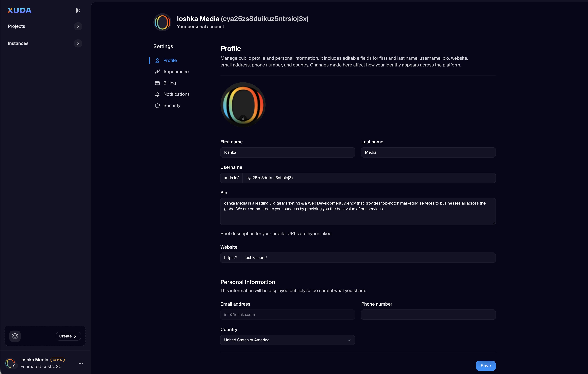The image size is (588, 374).
Task: Click the Profile person icon
Action: [x=157, y=61]
